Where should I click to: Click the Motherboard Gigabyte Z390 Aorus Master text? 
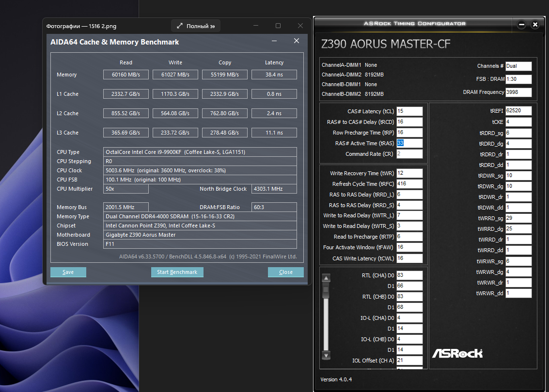point(141,235)
